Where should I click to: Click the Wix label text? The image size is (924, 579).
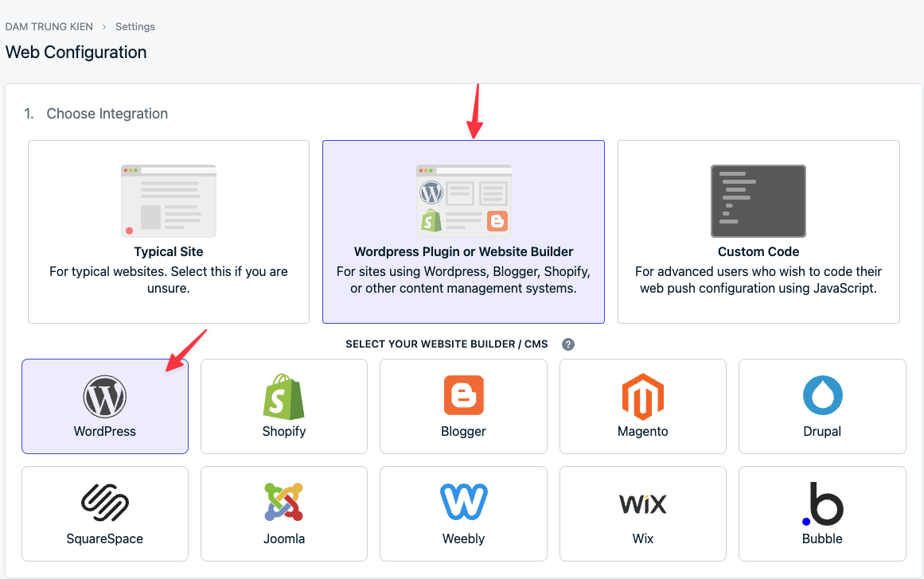(643, 538)
